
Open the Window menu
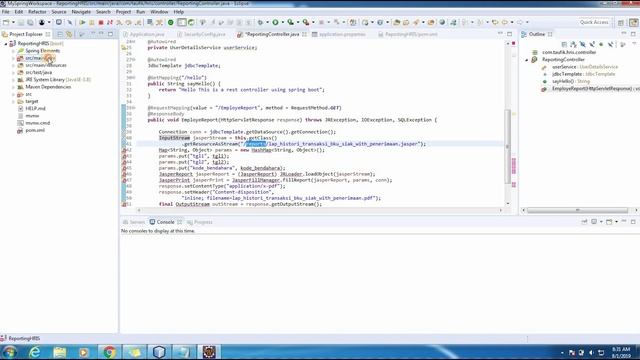pos(159,12)
